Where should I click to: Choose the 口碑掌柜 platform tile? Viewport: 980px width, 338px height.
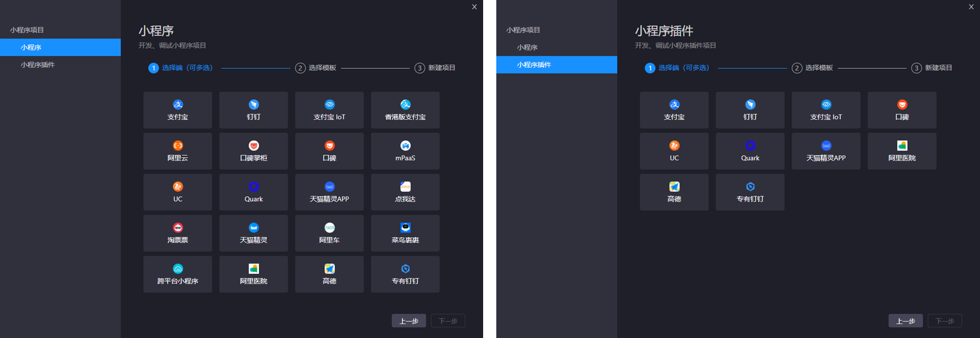click(x=253, y=151)
